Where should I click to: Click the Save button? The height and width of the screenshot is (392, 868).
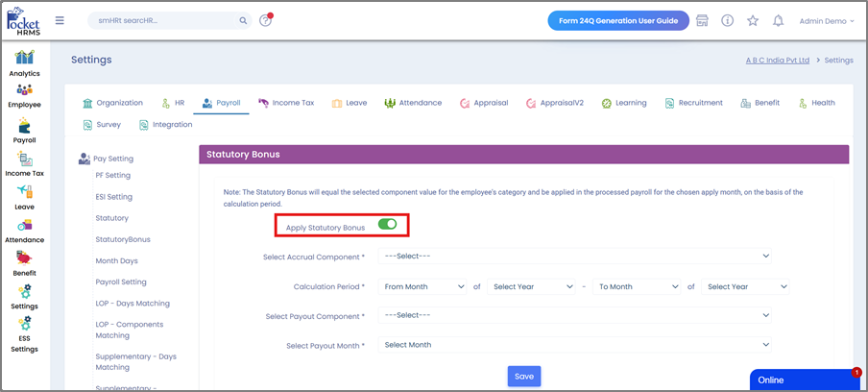523,376
